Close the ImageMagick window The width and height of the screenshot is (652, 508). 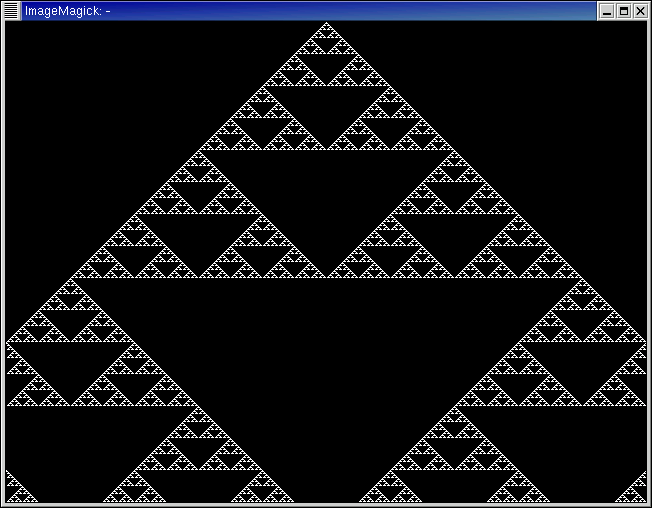pos(640,11)
